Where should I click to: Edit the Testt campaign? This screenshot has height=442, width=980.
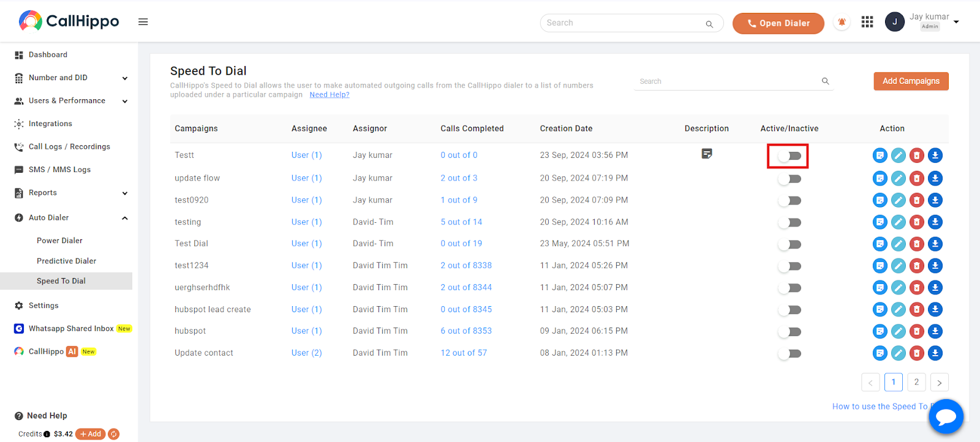tap(898, 155)
